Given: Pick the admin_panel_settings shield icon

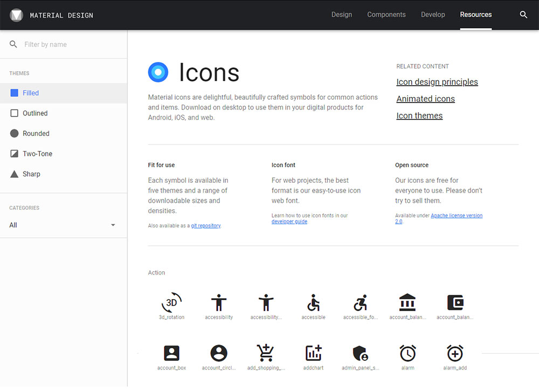Looking at the screenshot, I should click(360, 353).
